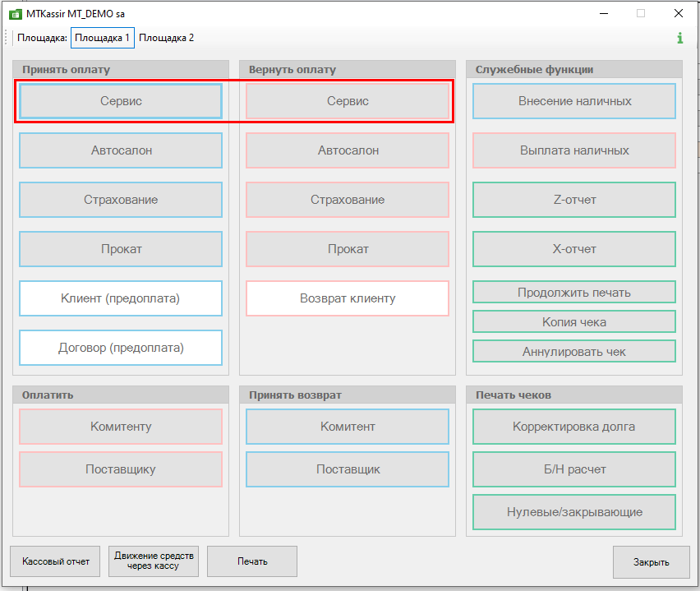
Task: Click the green info icon
Action: [679, 38]
